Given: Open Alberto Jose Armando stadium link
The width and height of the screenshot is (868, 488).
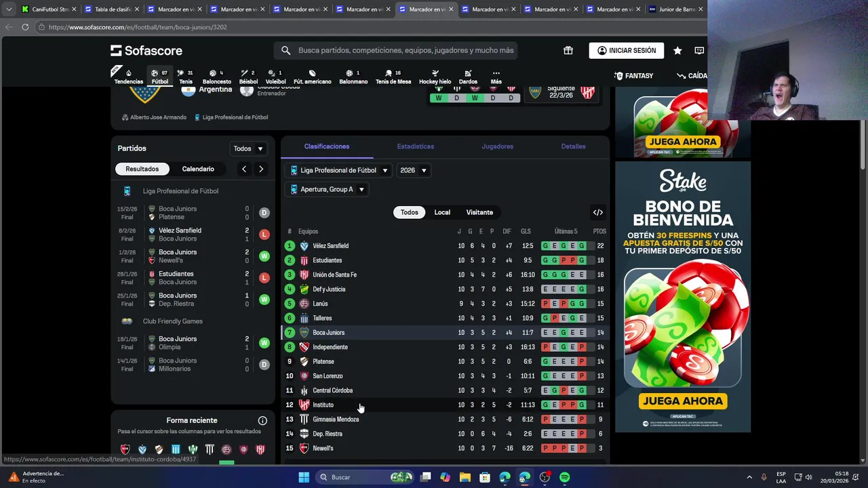Looking at the screenshot, I should pos(154,117).
